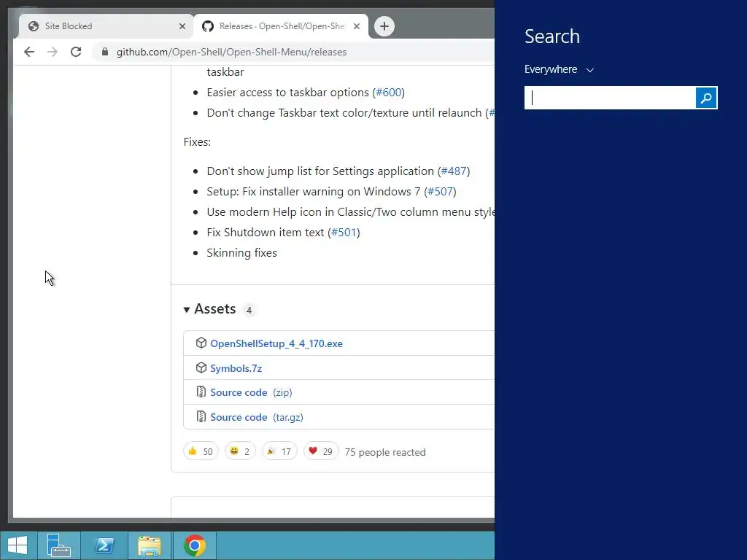Click the GitHub favicon on the Releases tab
The height and width of the screenshot is (560, 747).
[208, 26]
